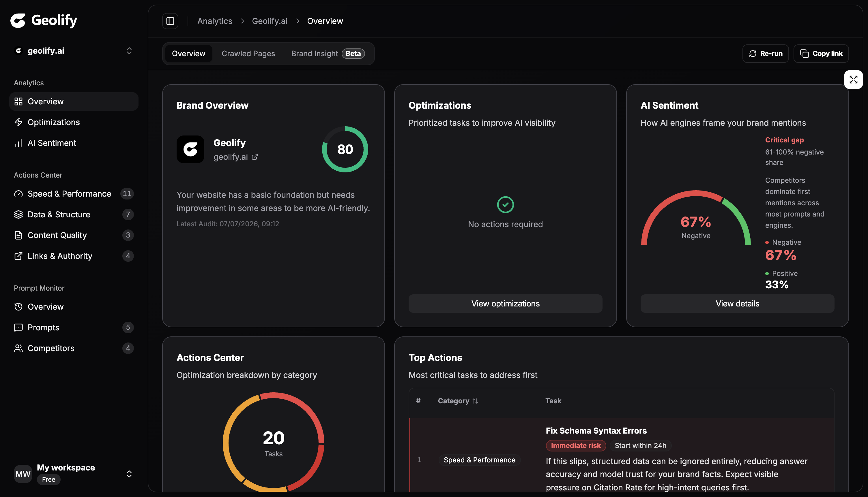Click the Immediate risk badge
This screenshot has width=868, height=497.
[576, 446]
